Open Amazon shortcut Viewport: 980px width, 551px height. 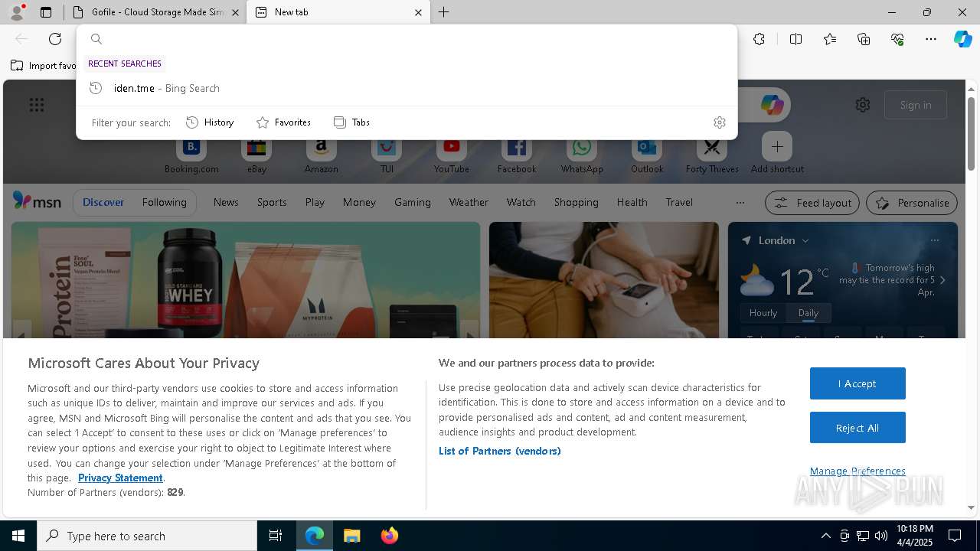click(x=322, y=155)
